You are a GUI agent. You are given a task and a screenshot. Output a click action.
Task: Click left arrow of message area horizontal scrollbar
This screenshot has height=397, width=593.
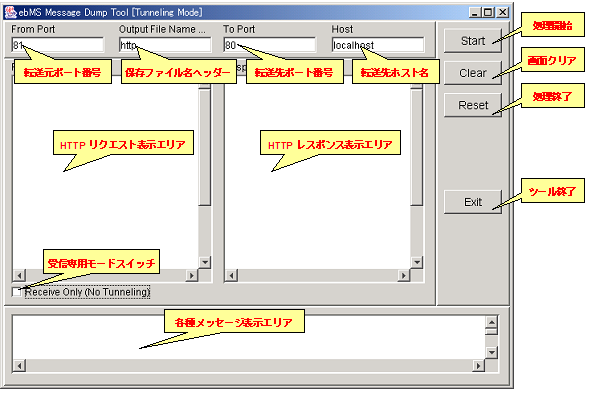tap(19, 366)
